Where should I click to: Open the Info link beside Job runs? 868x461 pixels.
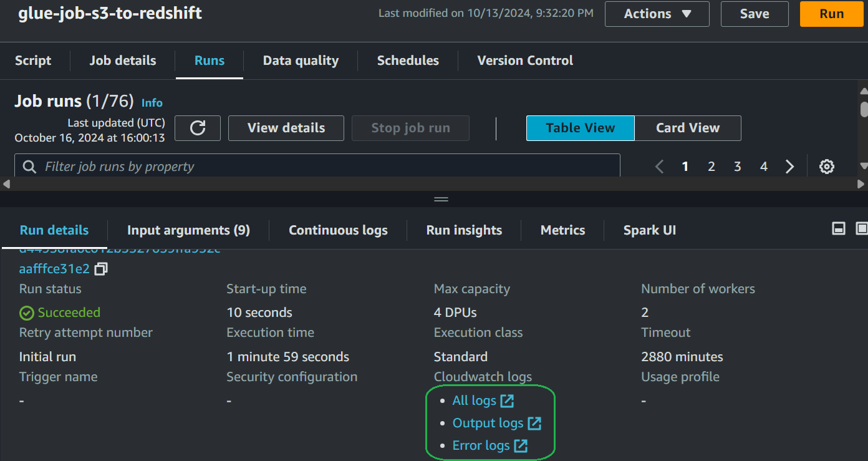tap(152, 103)
